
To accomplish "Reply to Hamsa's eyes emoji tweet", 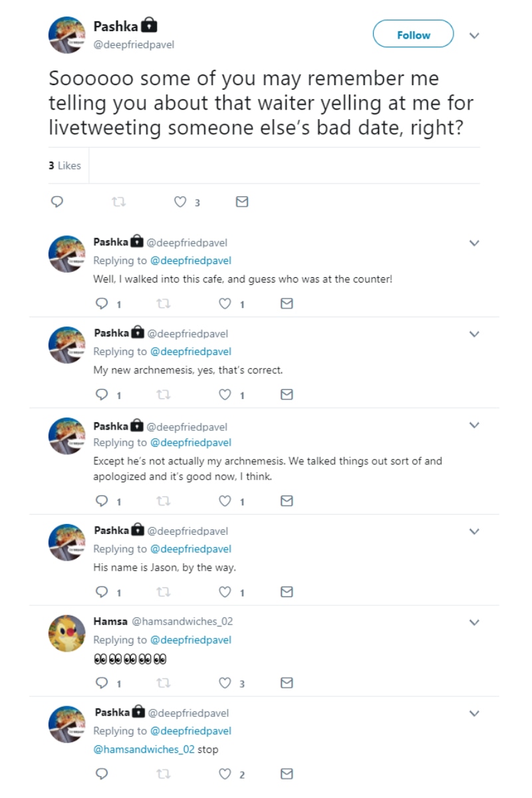I will click(102, 683).
